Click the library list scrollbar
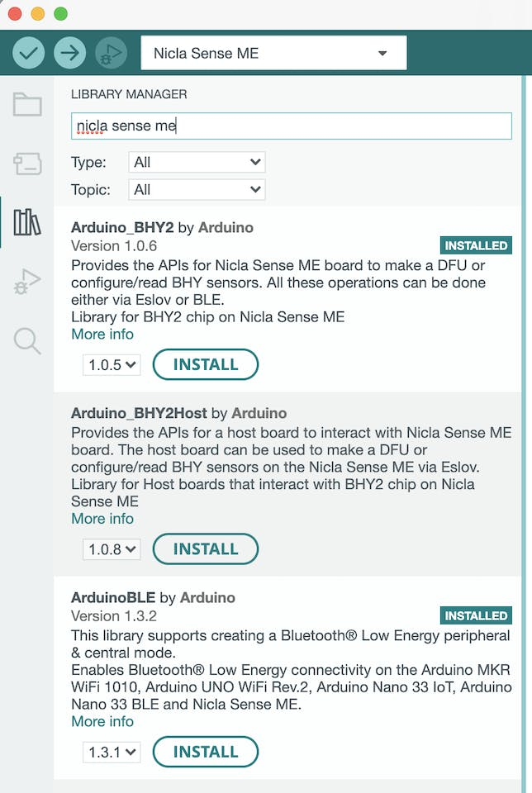532x793 pixels. click(x=524, y=434)
